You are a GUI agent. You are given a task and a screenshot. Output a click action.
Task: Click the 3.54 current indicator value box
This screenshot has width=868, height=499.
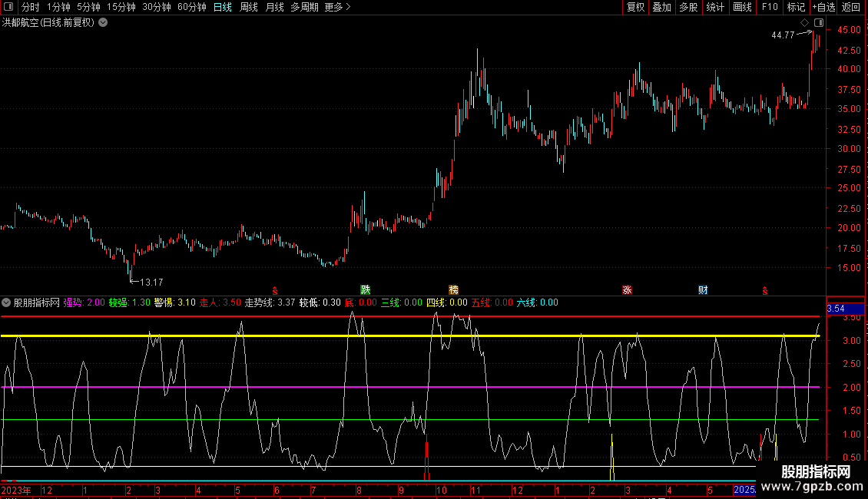pos(845,309)
